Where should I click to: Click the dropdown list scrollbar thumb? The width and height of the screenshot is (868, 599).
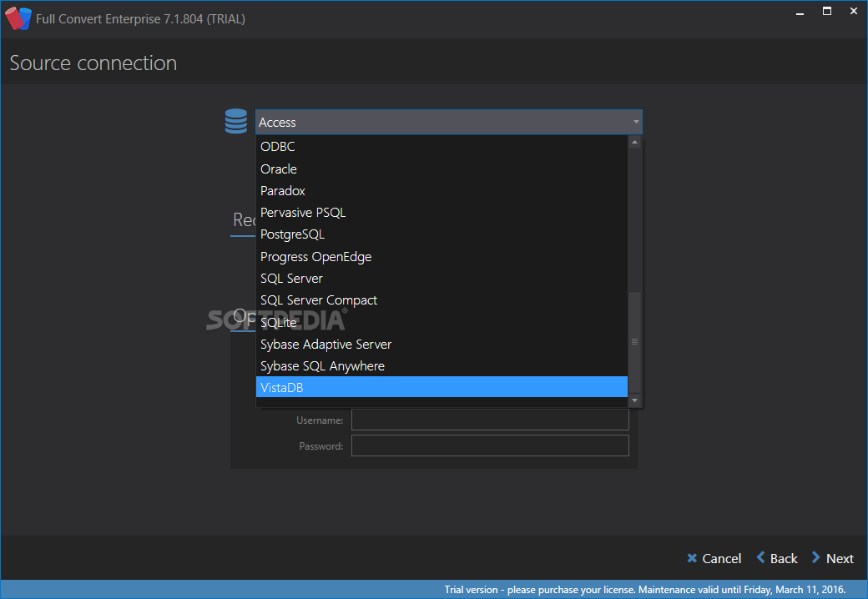click(x=635, y=342)
